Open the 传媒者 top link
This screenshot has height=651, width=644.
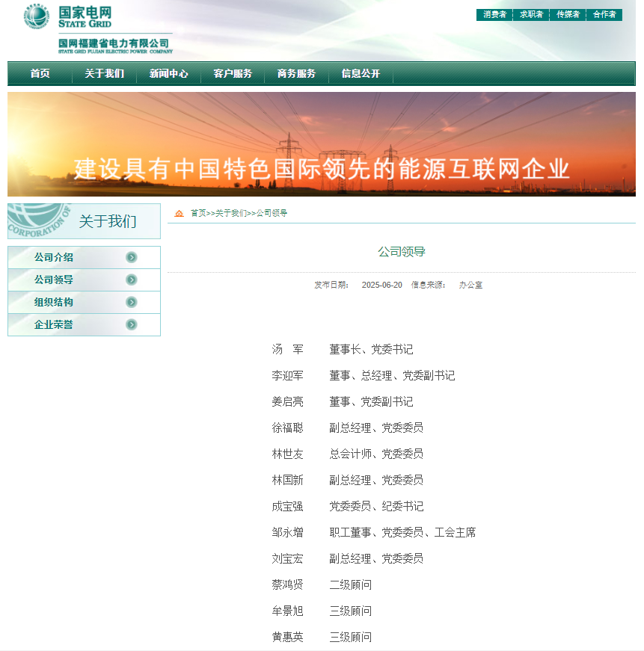[x=568, y=15]
